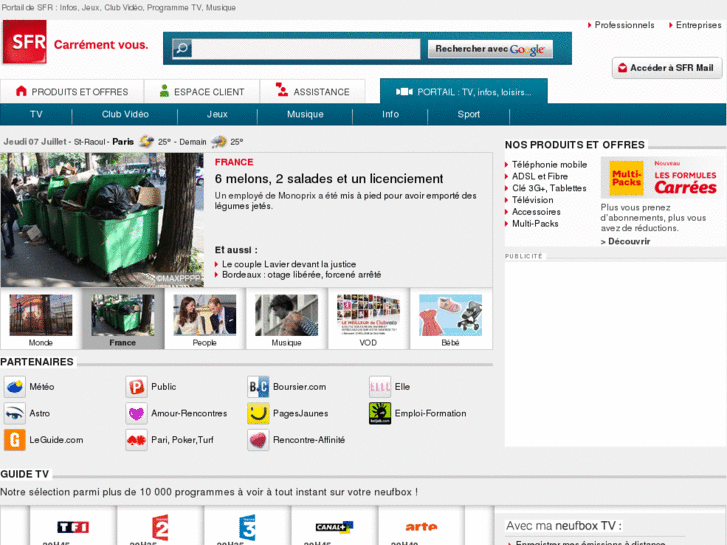This screenshot has height=545, width=727.
Task: Open the Rencontre-Affinité red heart icon
Action: [258, 440]
